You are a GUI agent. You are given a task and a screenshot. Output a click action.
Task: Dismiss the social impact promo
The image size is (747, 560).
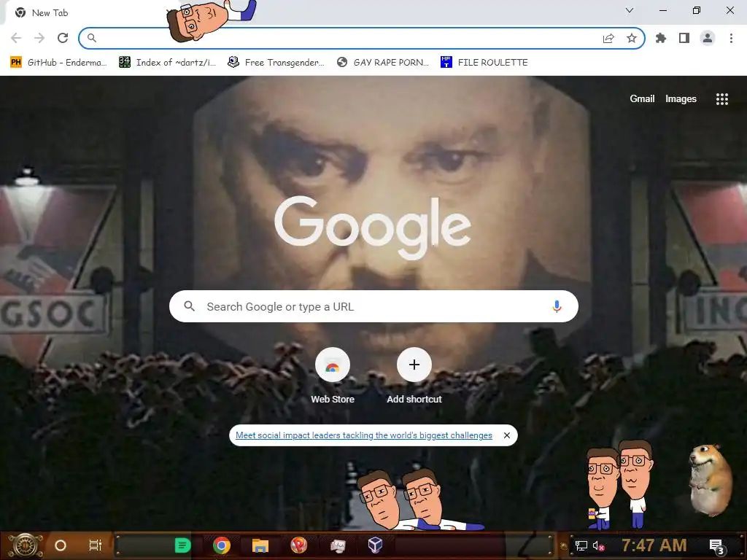pos(507,435)
